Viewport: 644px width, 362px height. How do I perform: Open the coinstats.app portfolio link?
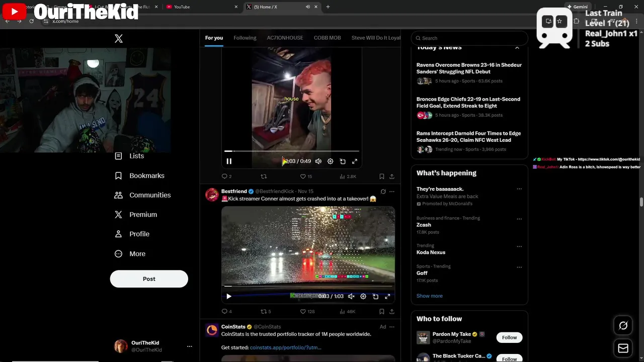pos(285,347)
